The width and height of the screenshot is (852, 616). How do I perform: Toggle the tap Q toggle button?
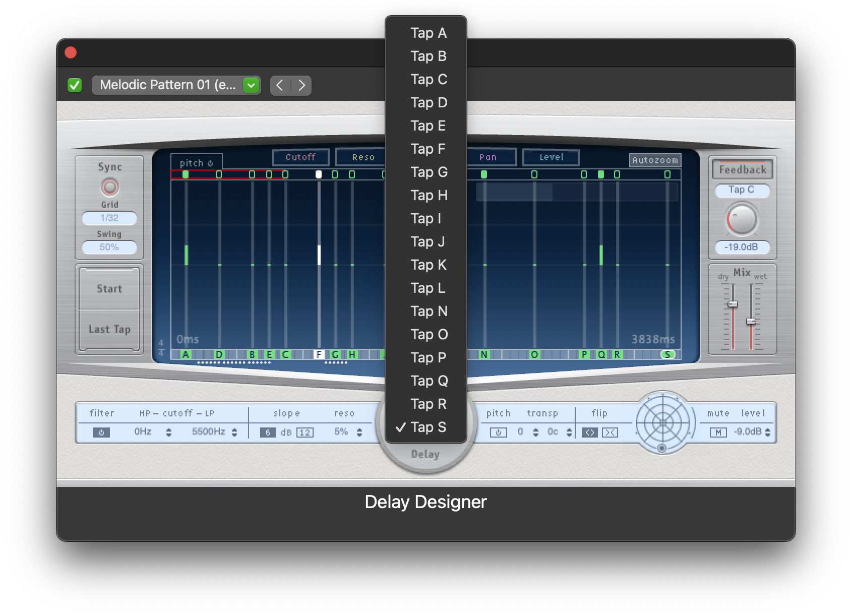click(601, 174)
